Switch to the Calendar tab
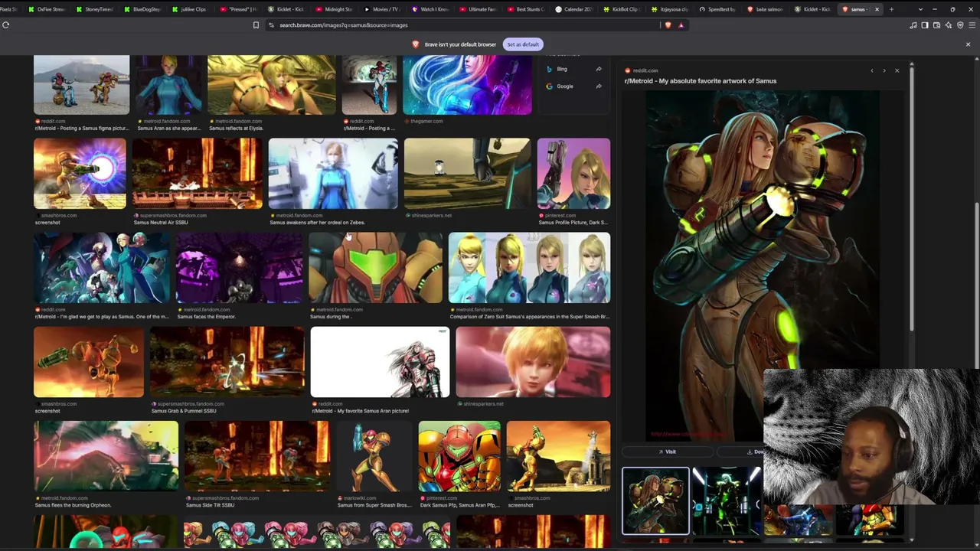 tap(574, 9)
